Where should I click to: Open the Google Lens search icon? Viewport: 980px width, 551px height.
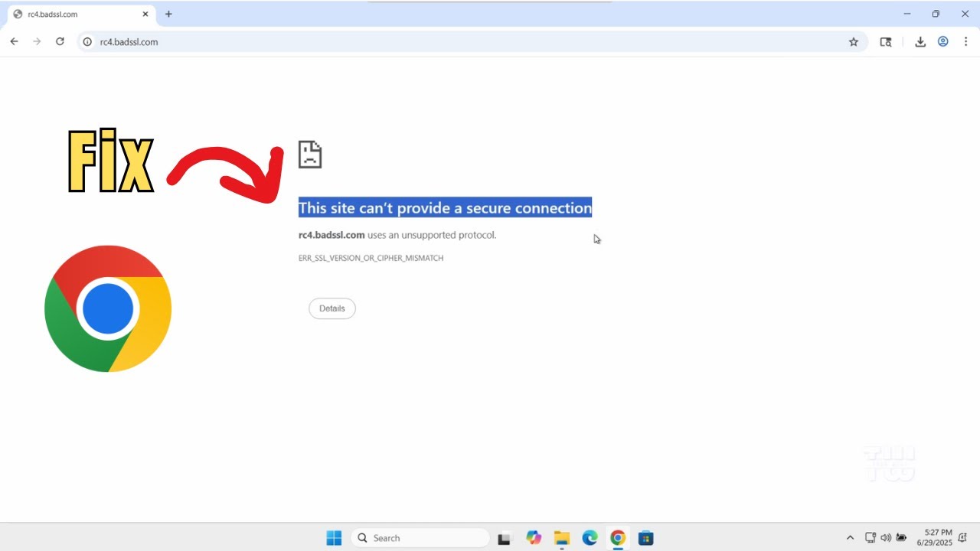tap(886, 42)
